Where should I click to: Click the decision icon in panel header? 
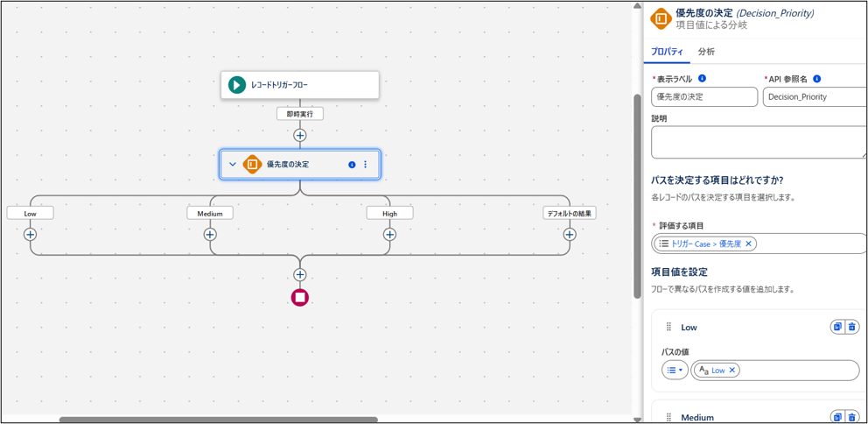[x=661, y=19]
